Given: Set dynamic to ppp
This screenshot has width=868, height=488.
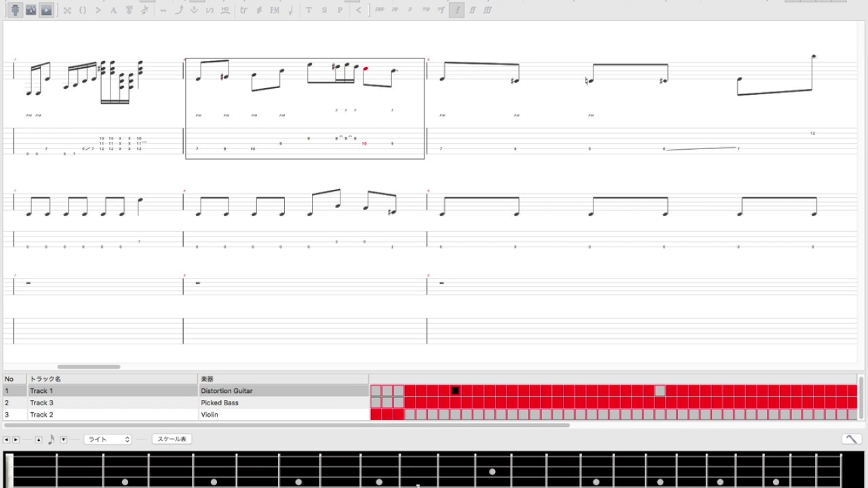Looking at the screenshot, I should 379,10.
